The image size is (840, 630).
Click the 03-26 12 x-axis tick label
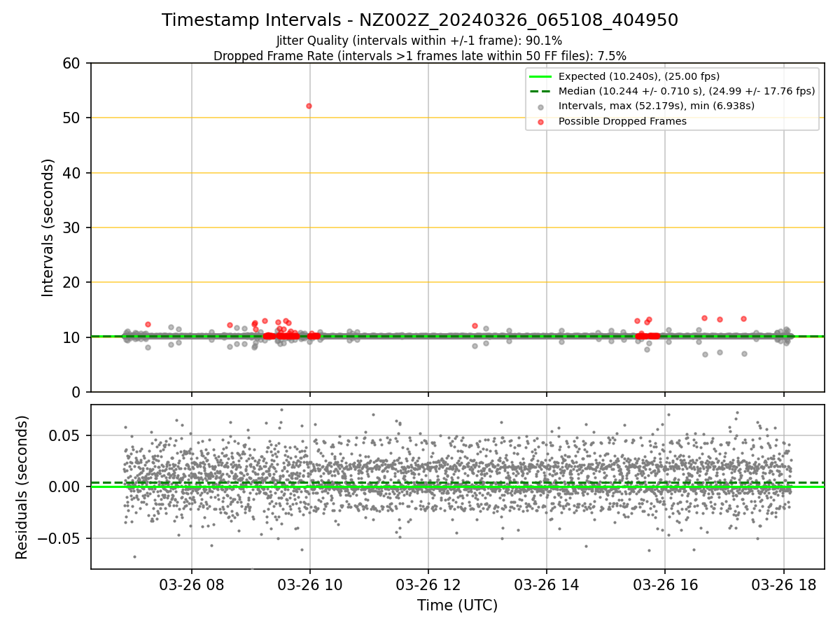click(428, 584)
